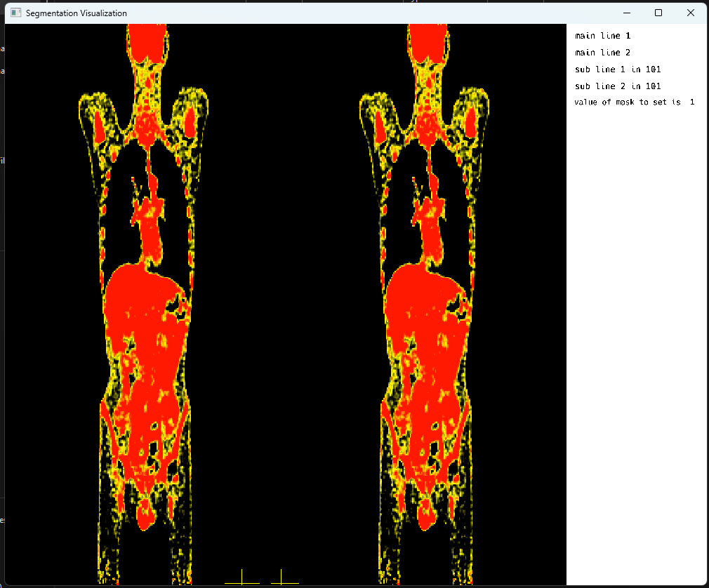Click the Segmentation Visualization window icon
The width and height of the screenshot is (709, 588).
15,13
